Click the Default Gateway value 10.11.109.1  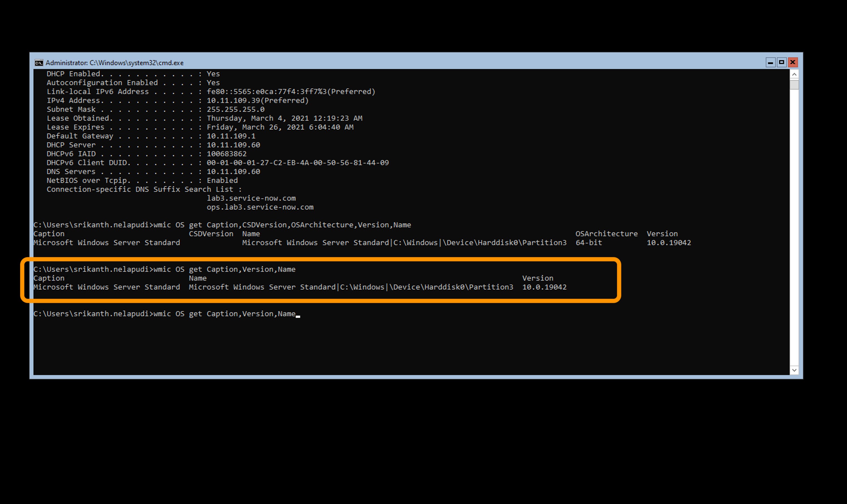point(231,136)
